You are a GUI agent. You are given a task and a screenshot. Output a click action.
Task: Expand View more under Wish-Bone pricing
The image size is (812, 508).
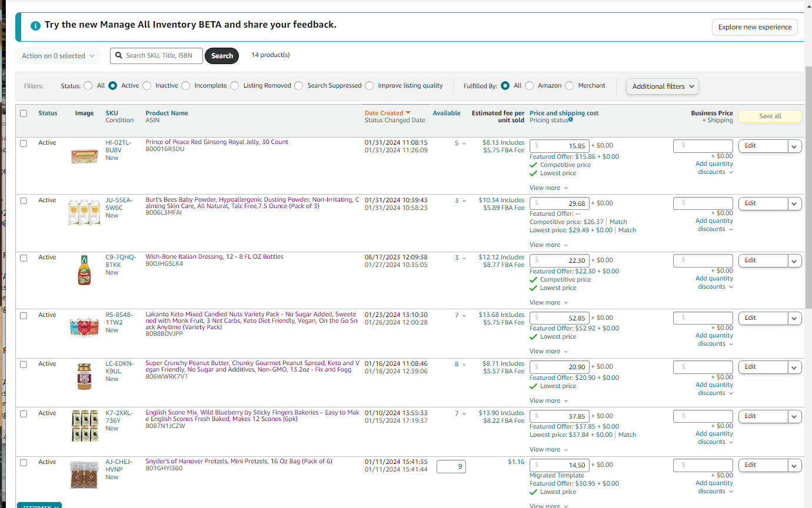(548, 302)
